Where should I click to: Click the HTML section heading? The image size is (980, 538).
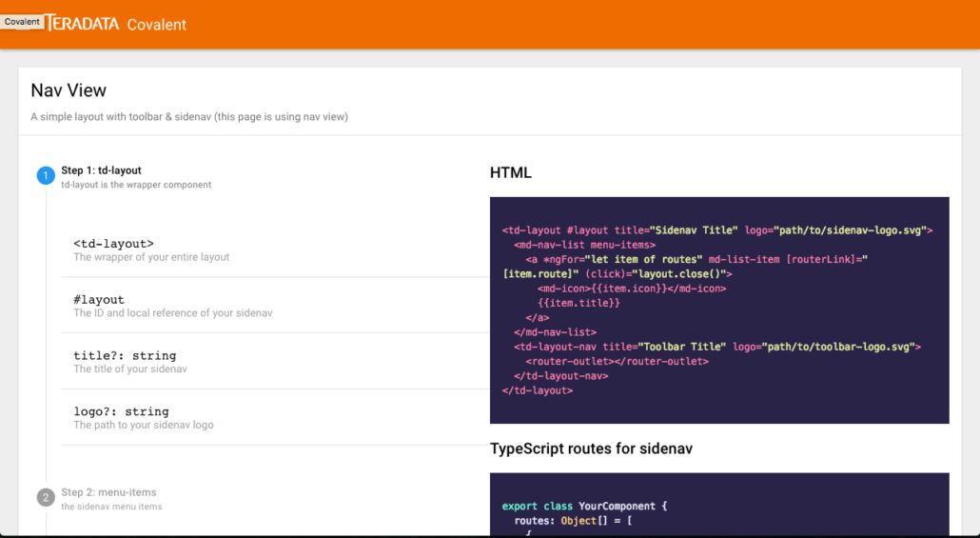[x=511, y=172]
